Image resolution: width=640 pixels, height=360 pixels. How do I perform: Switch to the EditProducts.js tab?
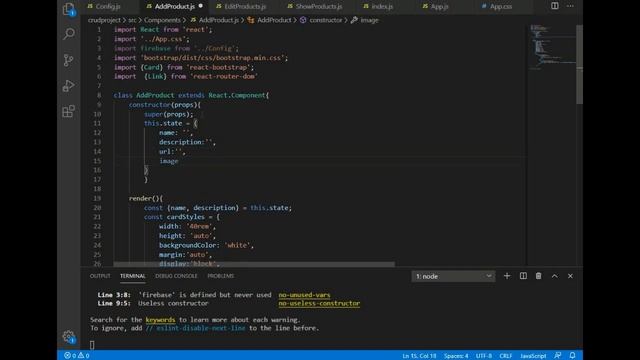245,7
